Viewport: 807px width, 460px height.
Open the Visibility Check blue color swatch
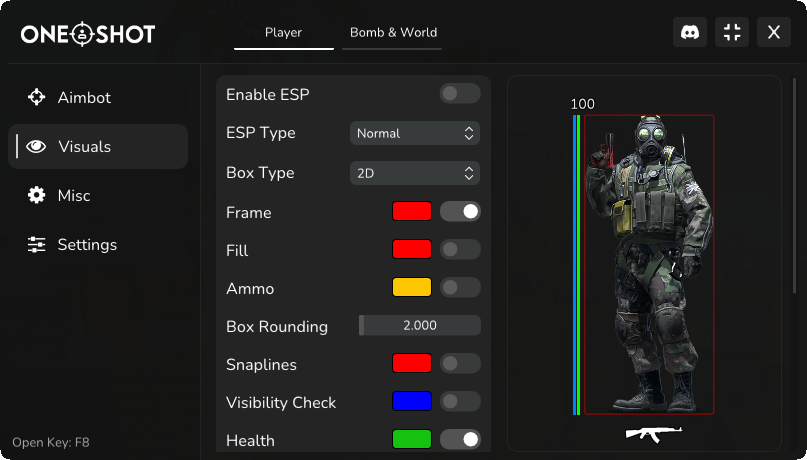pos(412,401)
